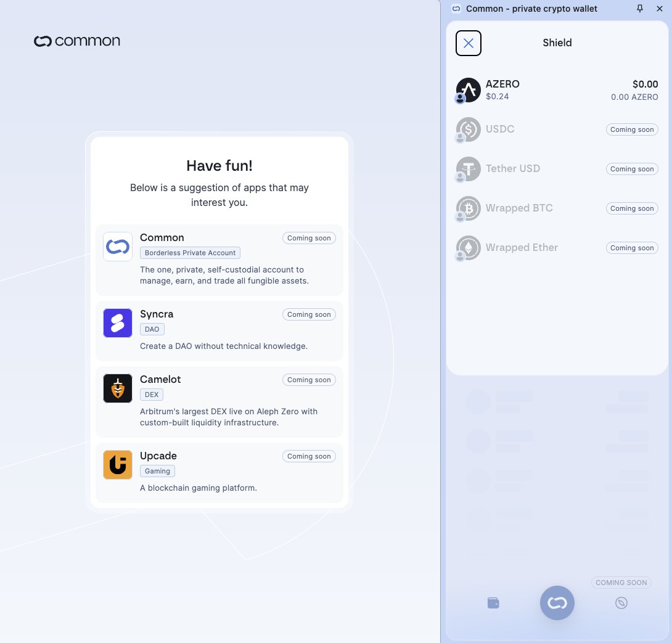Open the wallet tab icon in bottom navigation
This screenshot has width=672, height=643.
[x=493, y=603]
